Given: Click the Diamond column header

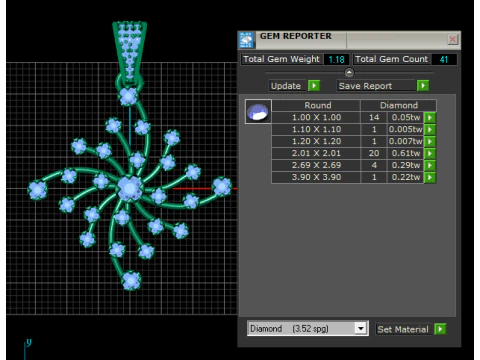Looking at the screenshot, I should click(398, 105).
